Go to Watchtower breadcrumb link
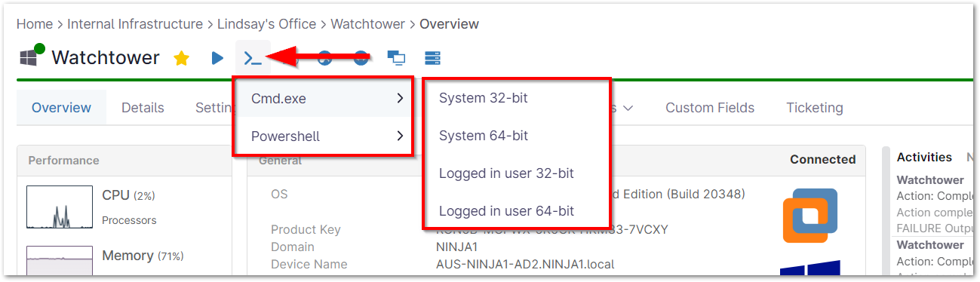 368,24
